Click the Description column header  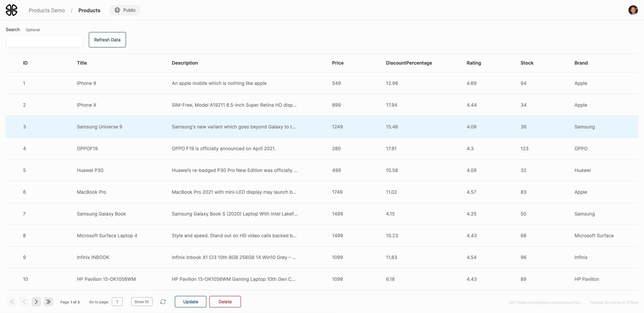point(185,63)
